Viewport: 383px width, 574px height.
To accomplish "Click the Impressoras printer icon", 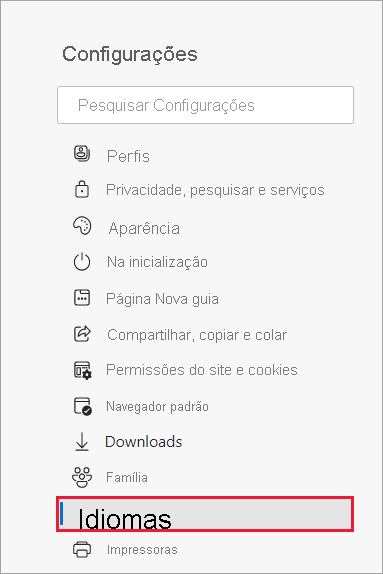I will coord(82,549).
